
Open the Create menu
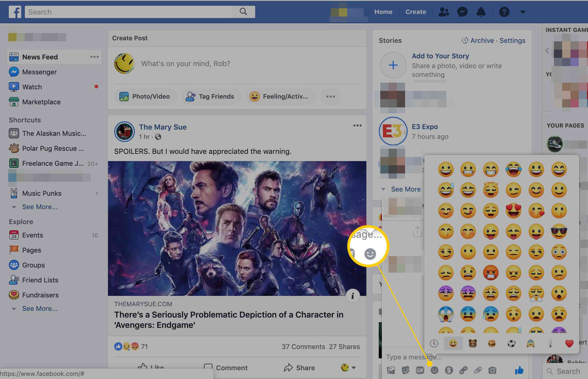point(416,12)
